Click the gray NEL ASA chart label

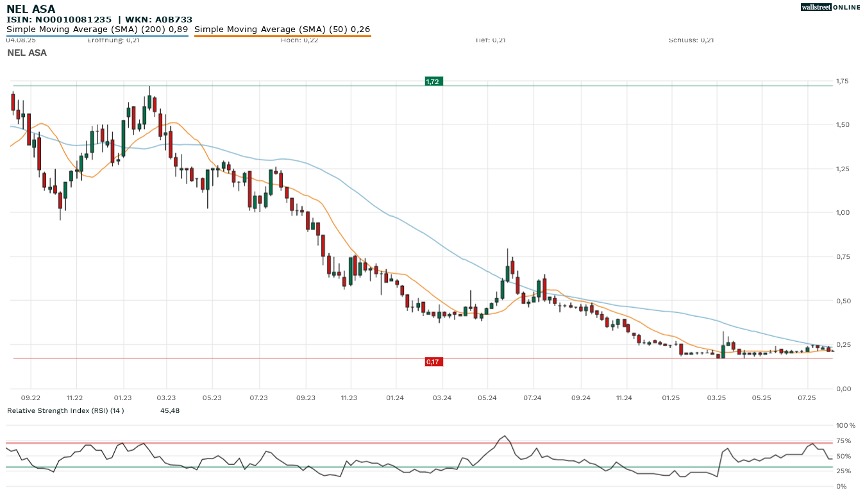27,53
